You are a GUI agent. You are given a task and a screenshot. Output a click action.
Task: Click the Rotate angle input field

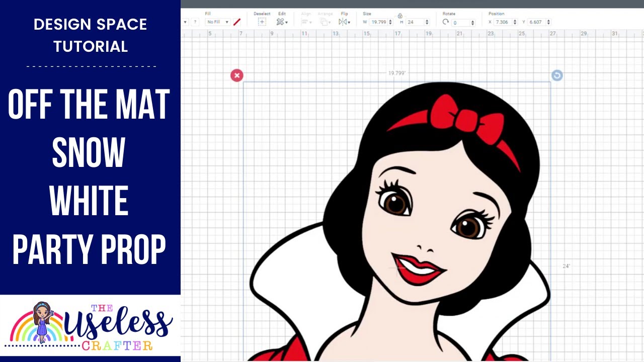click(461, 23)
